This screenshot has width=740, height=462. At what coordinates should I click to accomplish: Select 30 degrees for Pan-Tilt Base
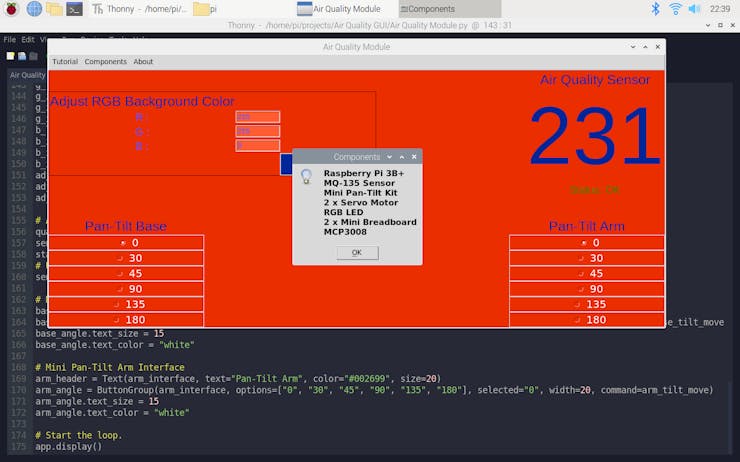coord(126,258)
